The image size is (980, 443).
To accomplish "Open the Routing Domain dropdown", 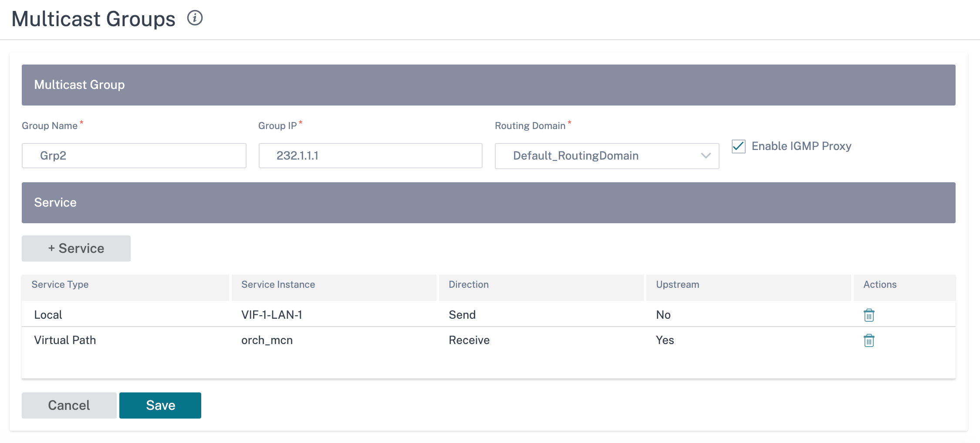I will coord(607,156).
